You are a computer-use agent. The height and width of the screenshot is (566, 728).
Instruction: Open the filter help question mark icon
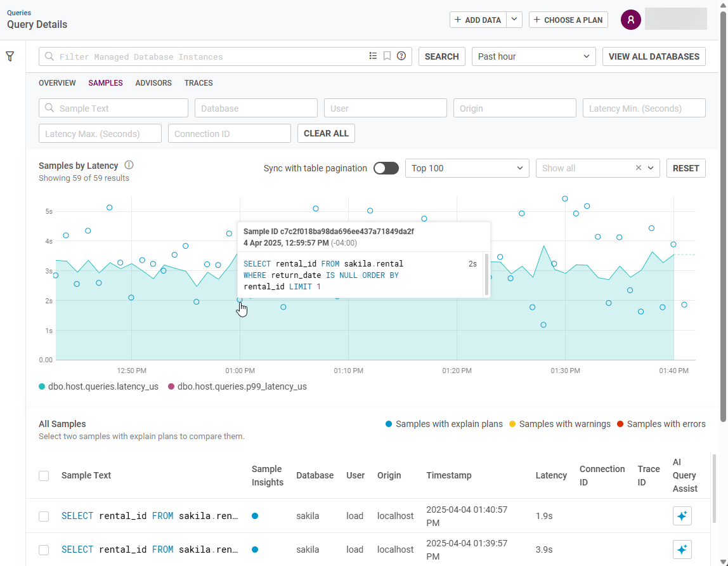click(401, 56)
